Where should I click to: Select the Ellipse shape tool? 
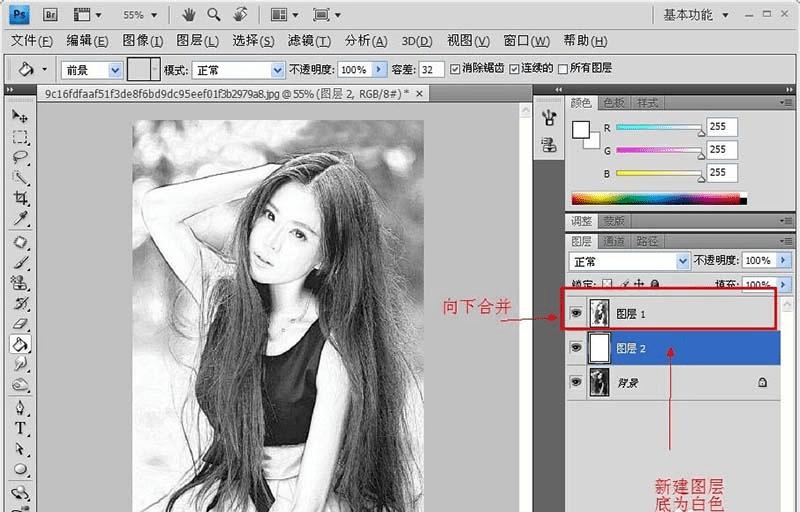(20, 469)
